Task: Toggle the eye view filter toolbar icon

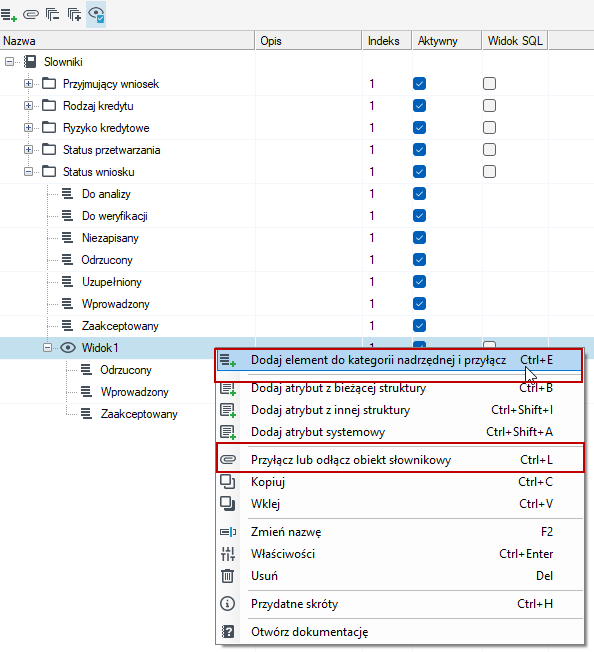Action: (96, 15)
